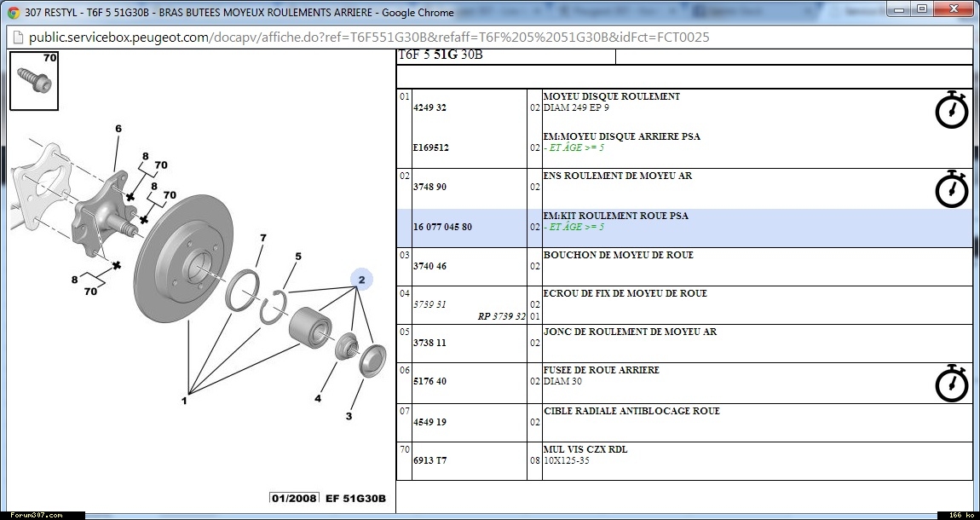
Task: Click callout number 1 in the diagram
Action: (184, 399)
